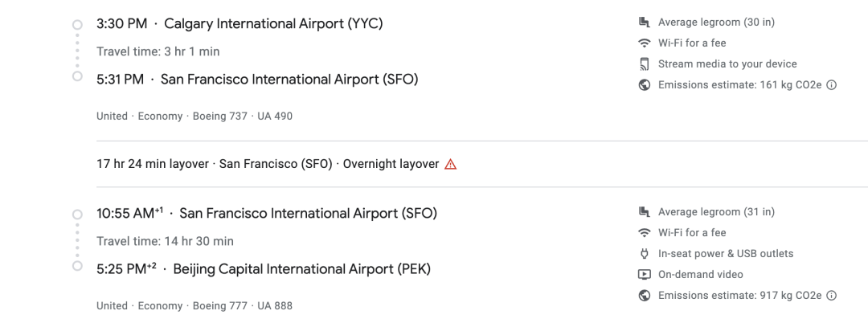
Task: Click the UA 490 flight details line
Action: coord(194,117)
